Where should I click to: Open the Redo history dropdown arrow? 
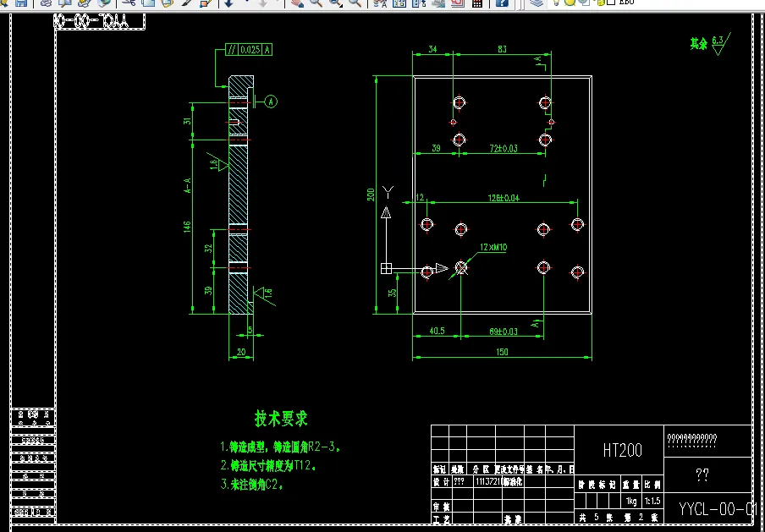point(277,3)
